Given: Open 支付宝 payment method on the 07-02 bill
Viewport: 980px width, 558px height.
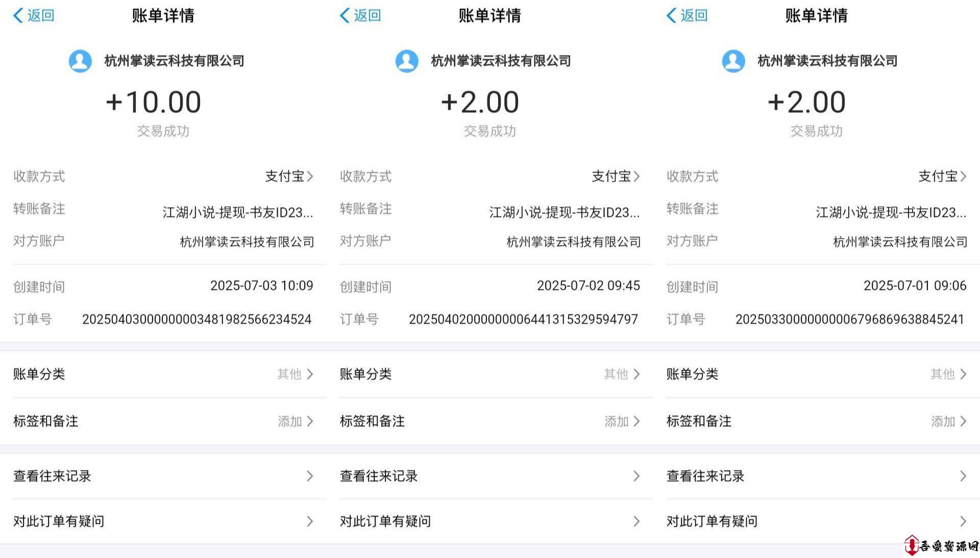Looking at the screenshot, I should click(616, 176).
